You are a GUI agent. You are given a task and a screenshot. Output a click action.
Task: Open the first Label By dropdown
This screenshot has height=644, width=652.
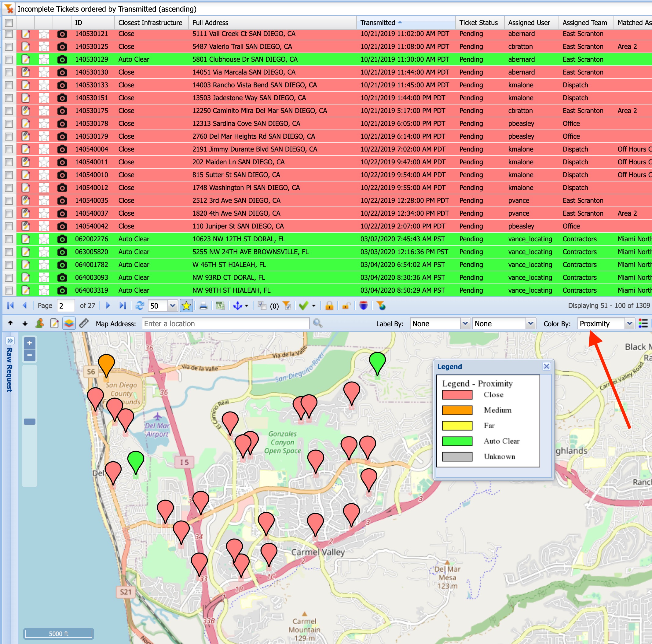pos(465,324)
